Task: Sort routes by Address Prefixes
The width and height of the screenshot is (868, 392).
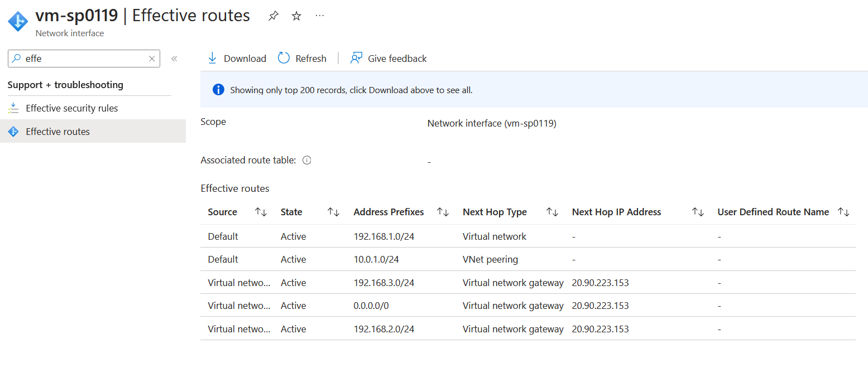Action: click(x=443, y=212)
